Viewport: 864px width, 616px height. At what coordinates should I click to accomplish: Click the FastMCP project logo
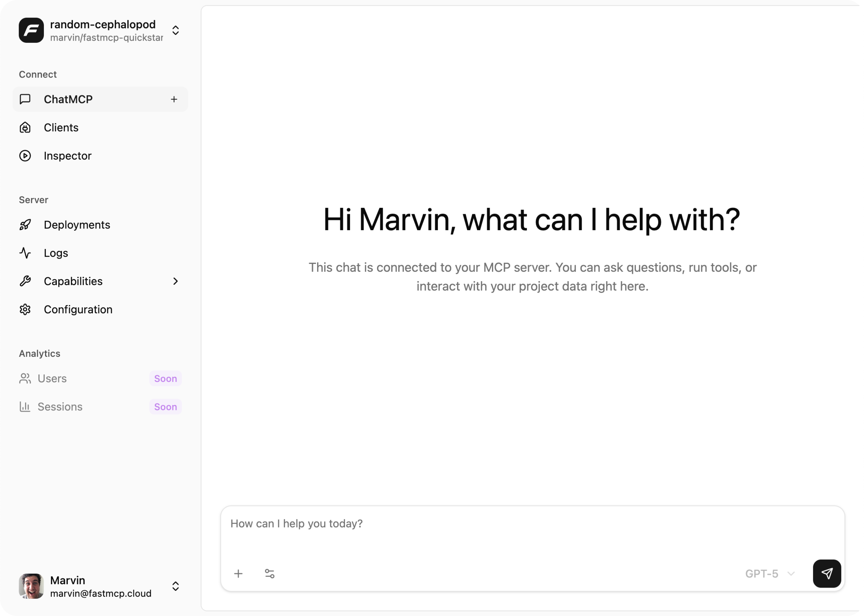(x=31, y=30)
